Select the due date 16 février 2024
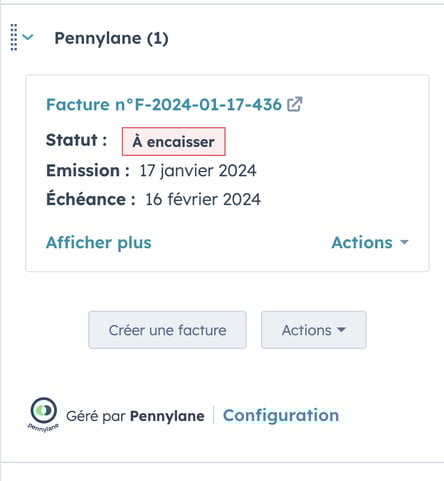The width and height of the screenshot is (444, 481). pyautogui.click(x=203, y=199)
